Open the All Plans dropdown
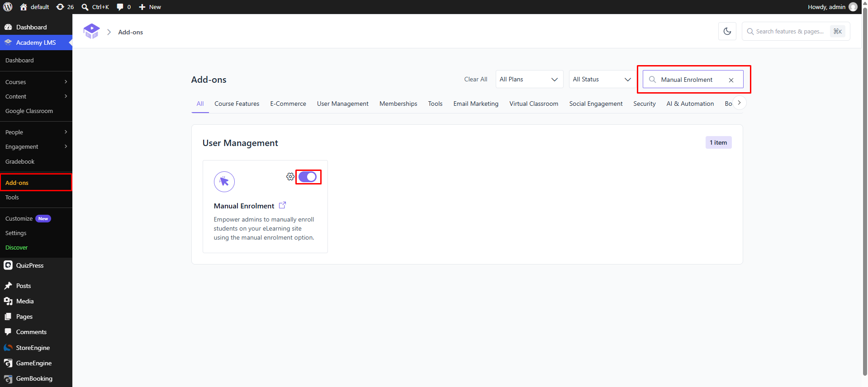 tap(529, 79)
